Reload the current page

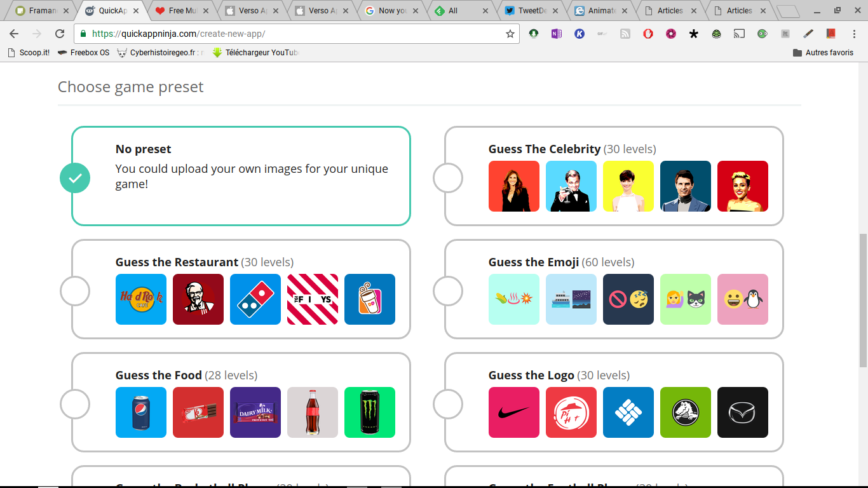pos(60,34)
